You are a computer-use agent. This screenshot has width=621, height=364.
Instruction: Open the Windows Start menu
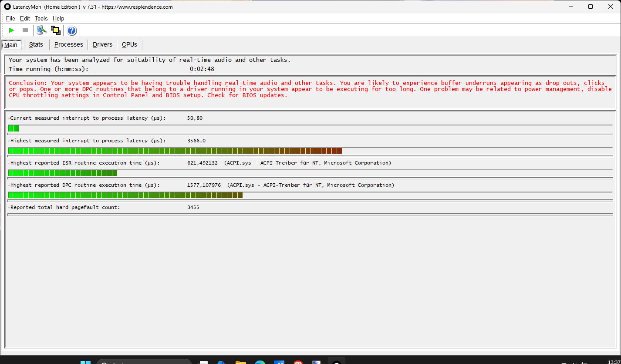click(85, 362)
